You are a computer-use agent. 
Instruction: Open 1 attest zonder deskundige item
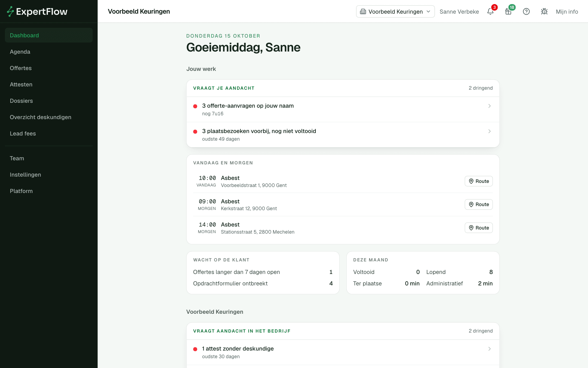343,352
